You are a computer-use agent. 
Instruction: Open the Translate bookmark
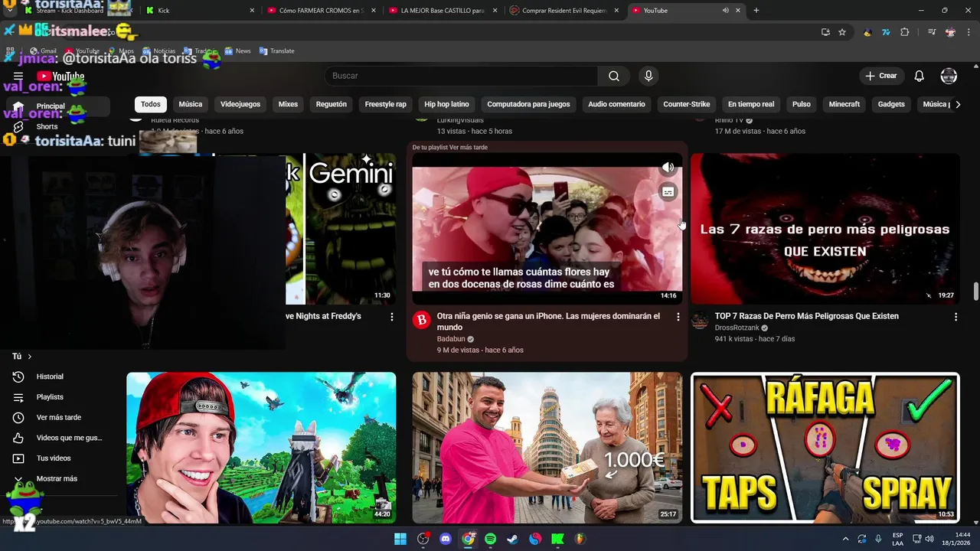277,51
